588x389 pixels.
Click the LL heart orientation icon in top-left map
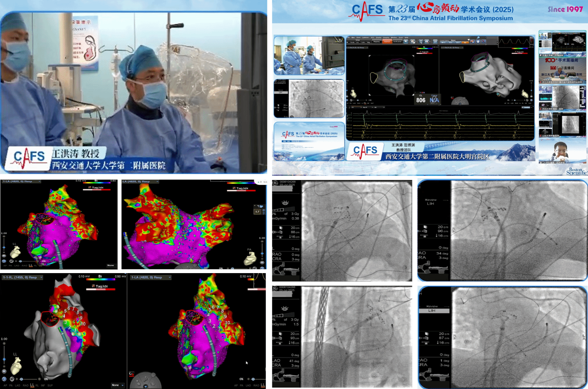click(15, 251)
